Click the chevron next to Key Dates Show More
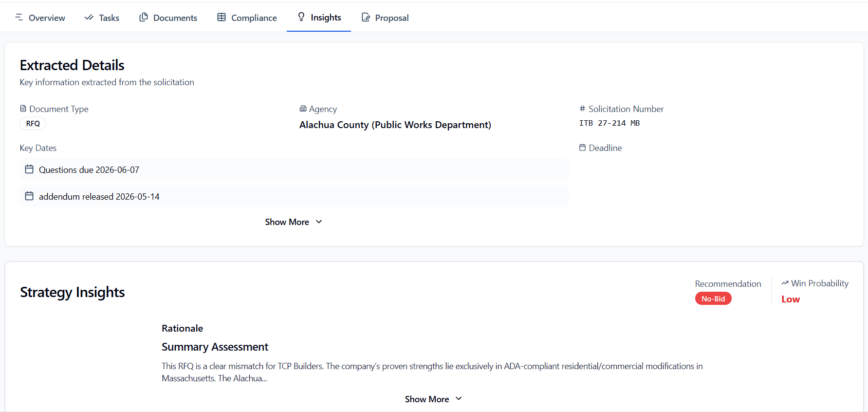The image size is (868, 412). (319, 222)
